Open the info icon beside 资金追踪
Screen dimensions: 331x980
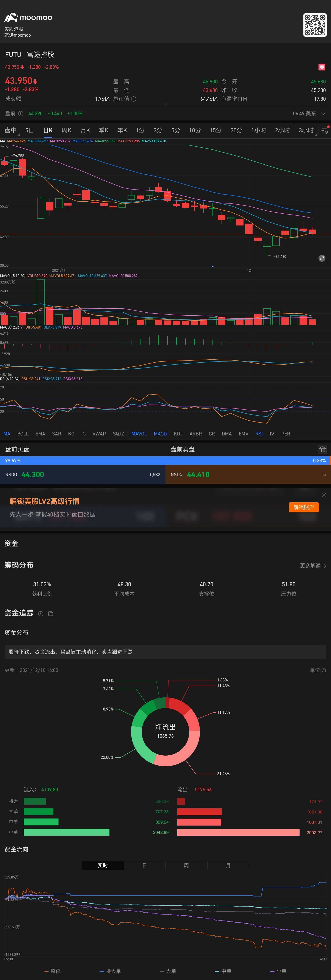41,614
